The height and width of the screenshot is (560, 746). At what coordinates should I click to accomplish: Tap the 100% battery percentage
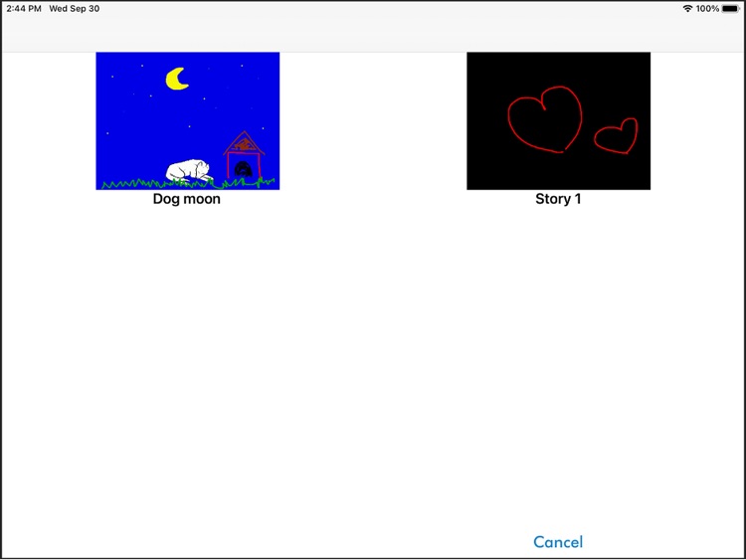point(707,9)
